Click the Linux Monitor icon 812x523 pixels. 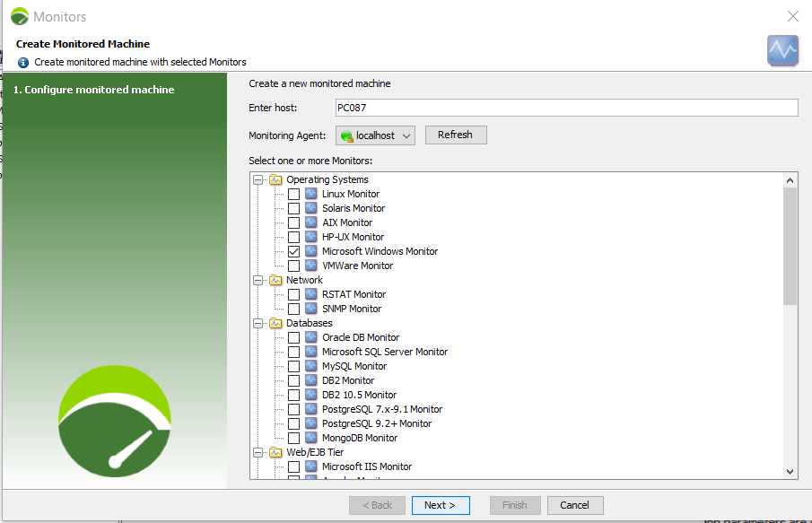coord(311,194)
